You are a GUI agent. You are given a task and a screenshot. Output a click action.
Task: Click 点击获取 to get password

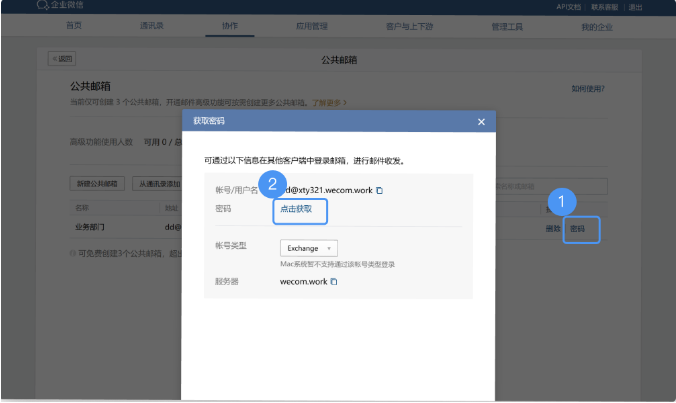click(x=301, y=209)
